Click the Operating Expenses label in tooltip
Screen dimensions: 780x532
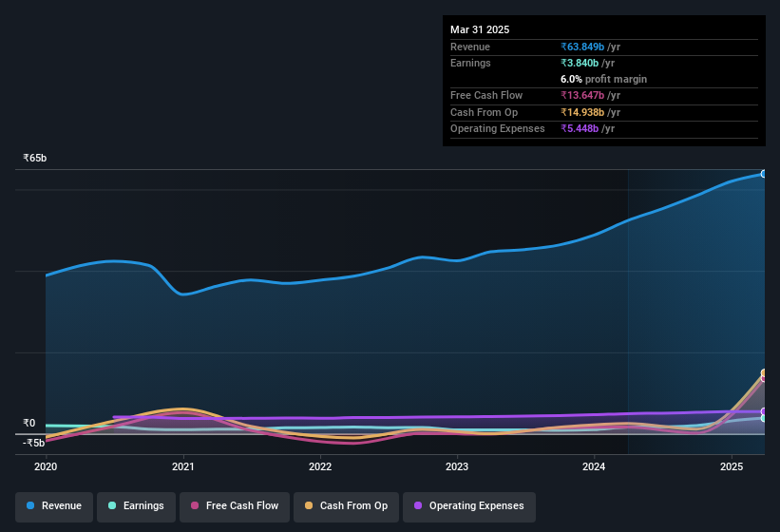(498, 129)
